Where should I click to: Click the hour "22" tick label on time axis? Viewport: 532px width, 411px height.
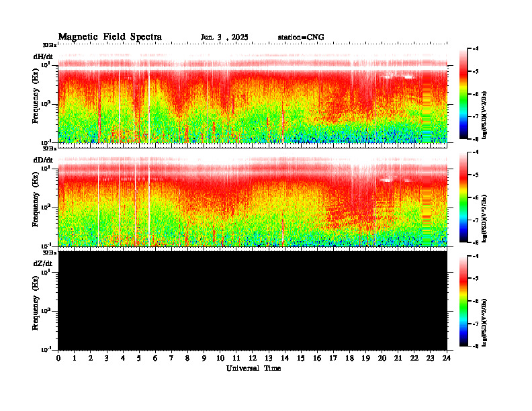(x=414, y=358)
